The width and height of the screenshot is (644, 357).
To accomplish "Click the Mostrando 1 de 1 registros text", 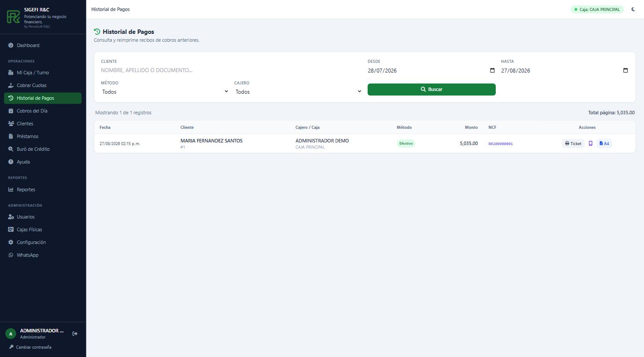I will click(123, 113).
